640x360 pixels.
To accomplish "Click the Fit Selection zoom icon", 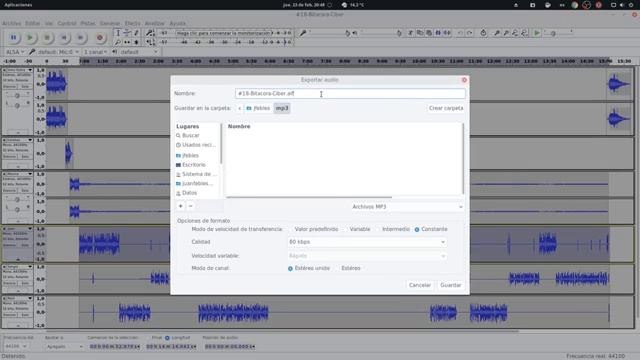I will tap(515, 33).
